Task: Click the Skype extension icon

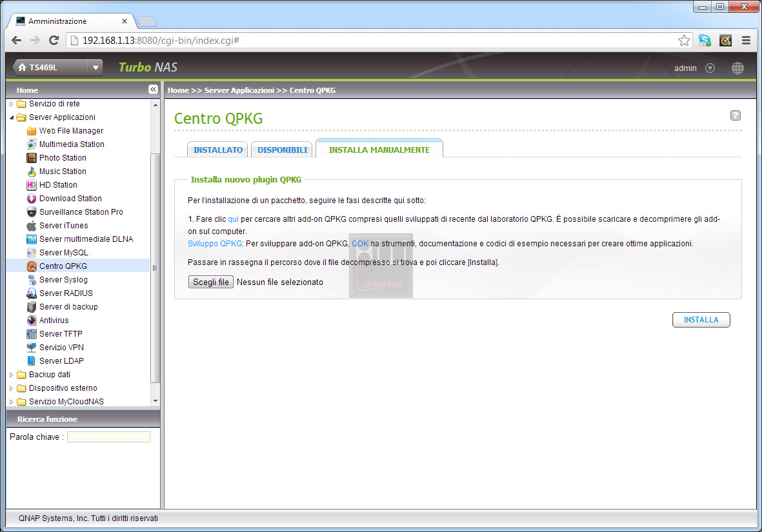Action: [705, 41]
